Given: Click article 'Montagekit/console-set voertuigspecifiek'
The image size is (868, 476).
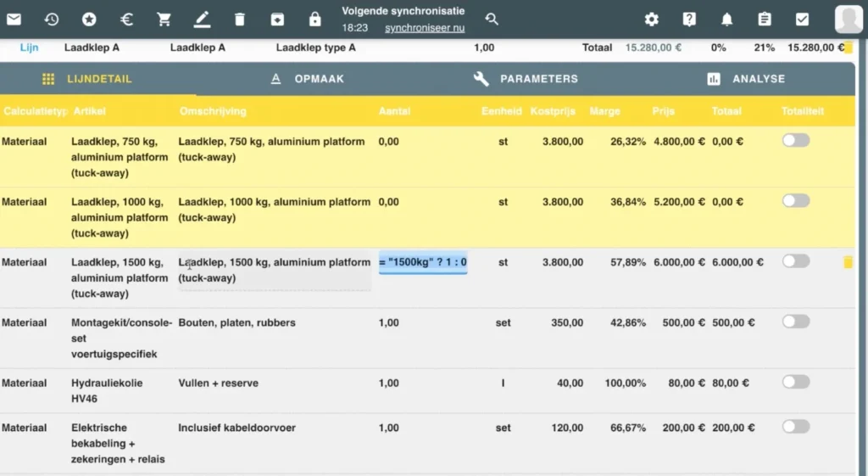Looking at the screenshot, I should pyautogui.click(x=122, y=338).
